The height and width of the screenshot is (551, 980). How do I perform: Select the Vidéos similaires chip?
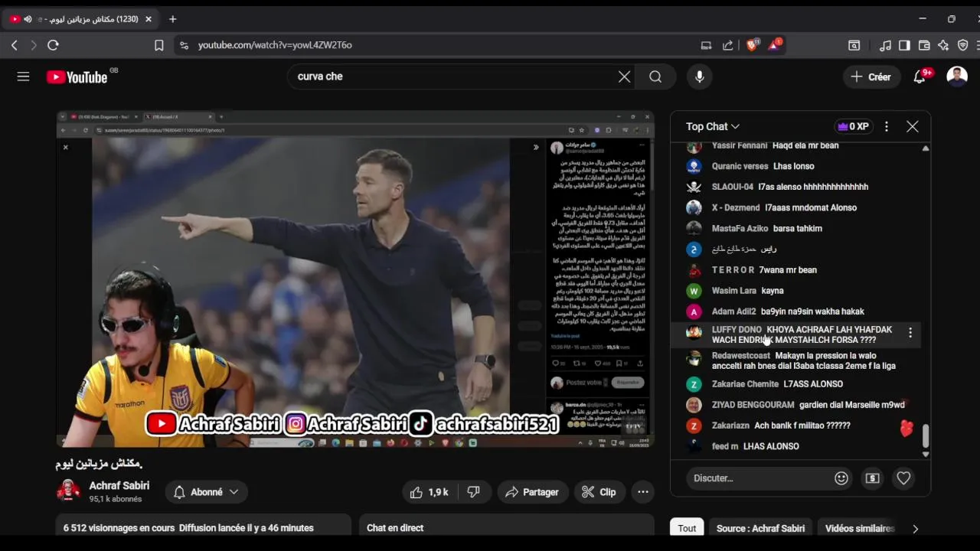(860, 528)
